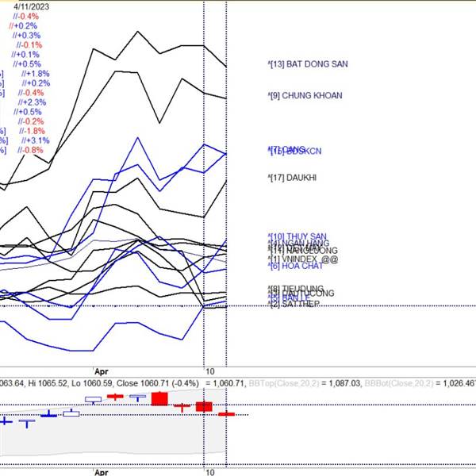
Task: Select the [13] BAT DONG SAN series label
Action: pos(308,64)
